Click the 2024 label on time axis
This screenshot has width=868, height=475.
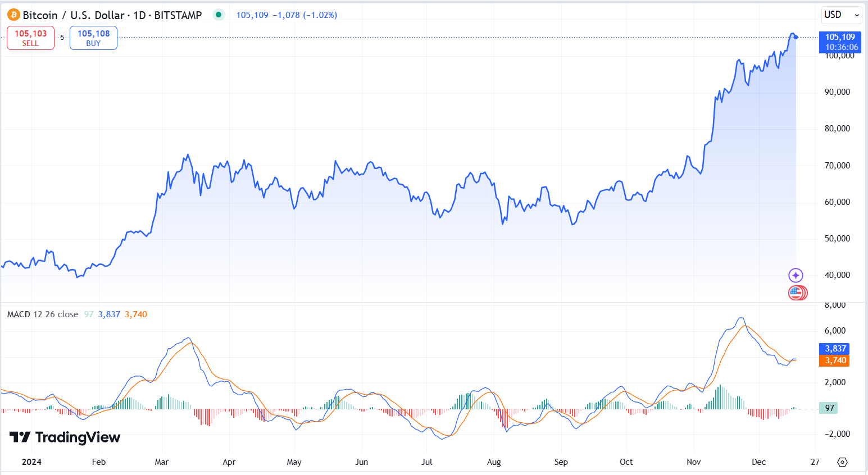coord(31,462)
